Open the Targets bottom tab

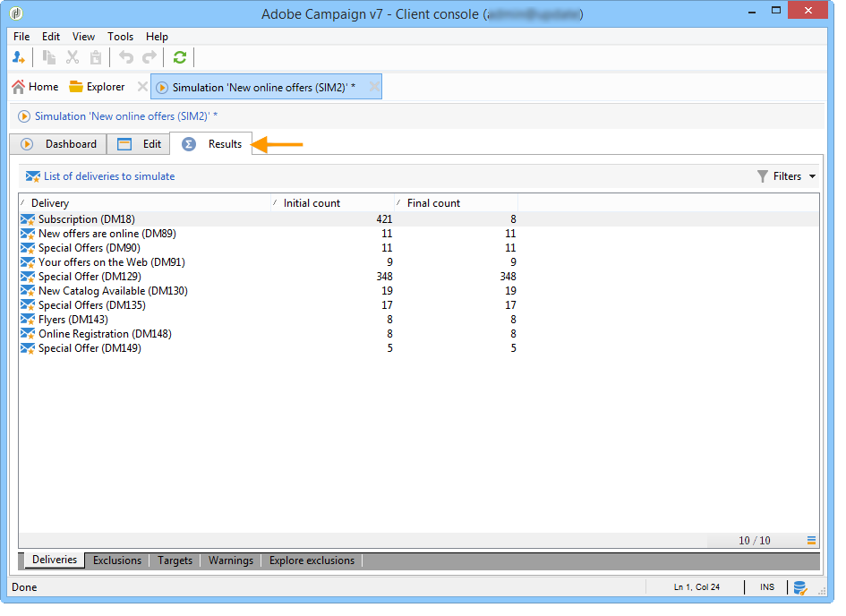[x=175, y=561]
